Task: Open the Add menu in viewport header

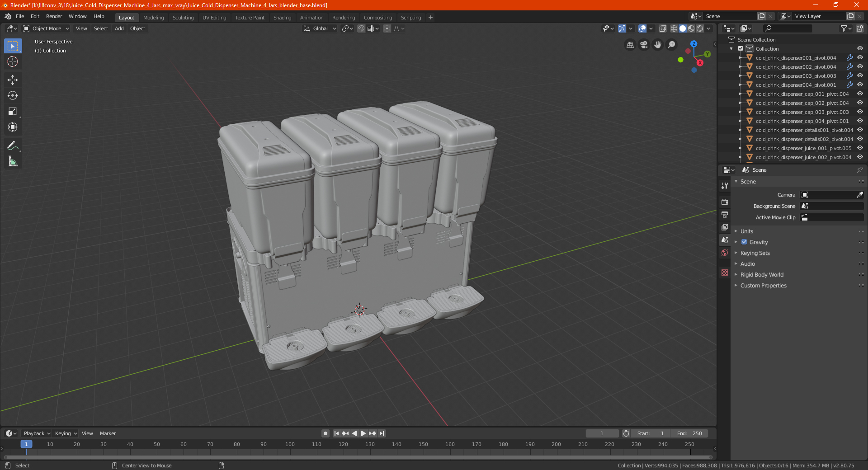Action: [x=119, y=28]
